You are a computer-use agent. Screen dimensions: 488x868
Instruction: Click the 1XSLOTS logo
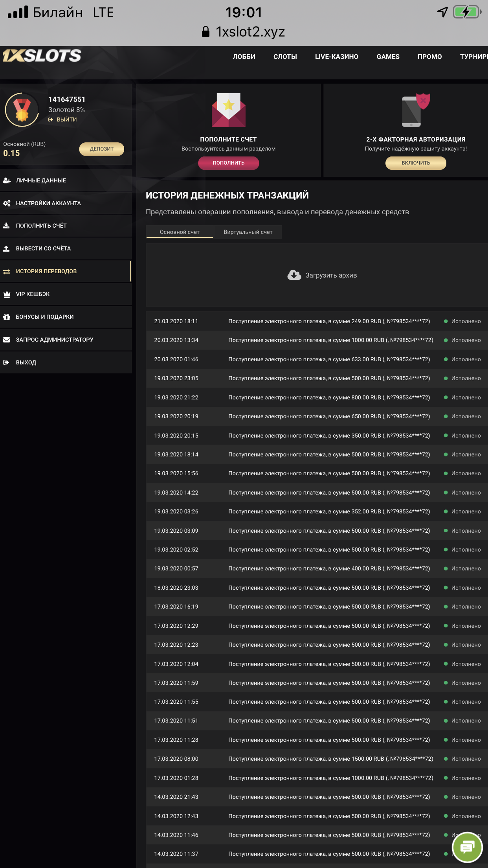click(42, 56)
